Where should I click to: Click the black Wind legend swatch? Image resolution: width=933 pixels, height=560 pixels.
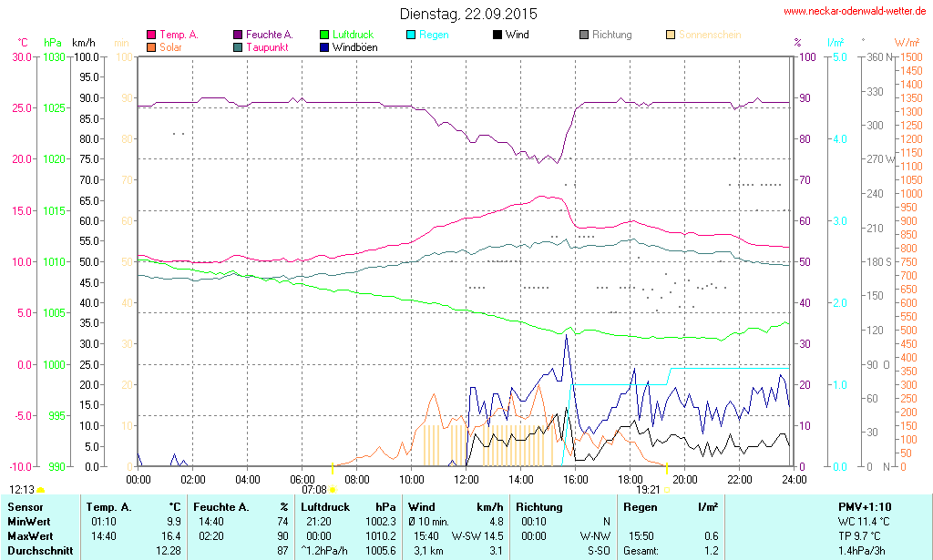tap(497, 35)
